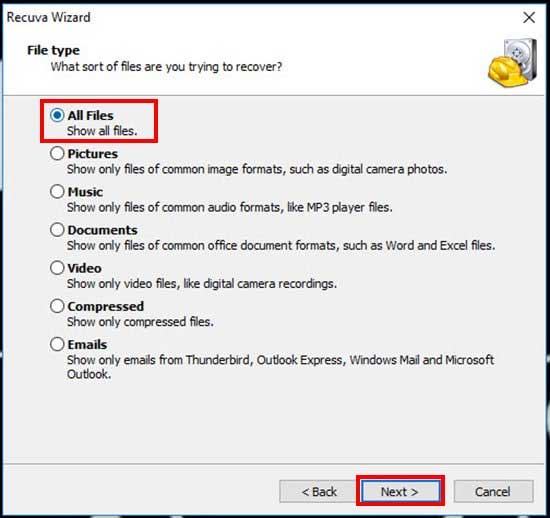
Task: Click the description mentioning Thunderbird and Outlook Express
Action: (280, 367)
